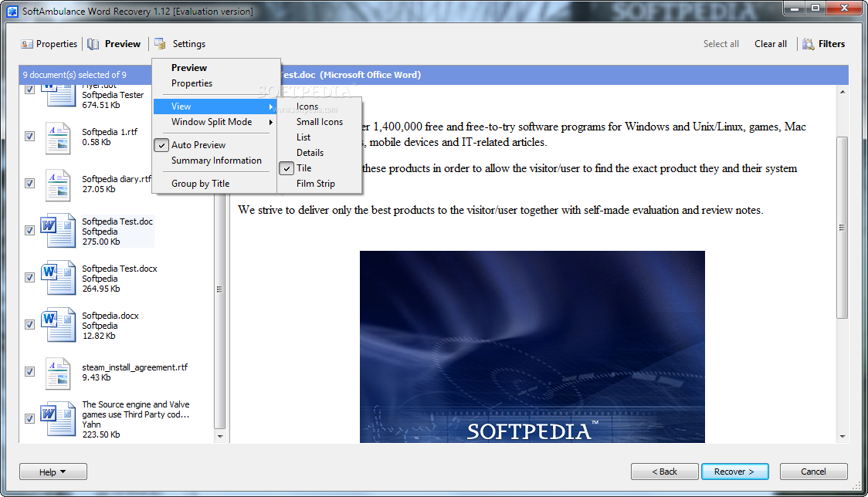The height and width of the screenshot is (497, 868).
Task: Uncheck the steam_install_agreement.rtf checkbox
Action: (30, 371)
